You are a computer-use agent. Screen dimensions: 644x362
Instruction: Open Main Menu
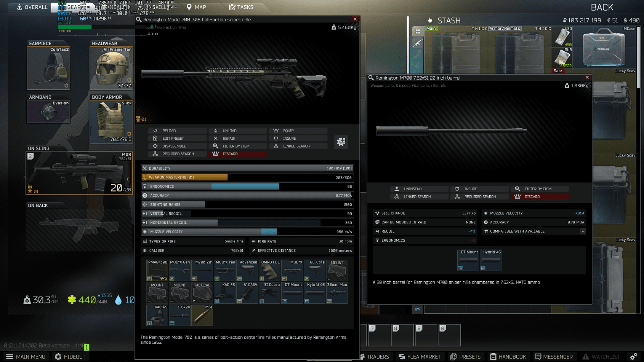pyautogui.click(x=26, y=357)
